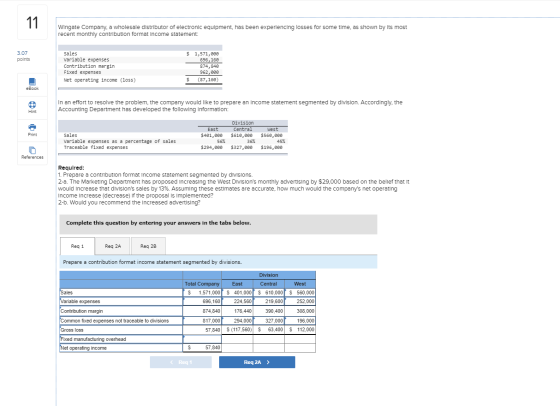Click the Hint lifesaver icon
The width and height of the screenshot is (560, 406).
tap(32, 107)
